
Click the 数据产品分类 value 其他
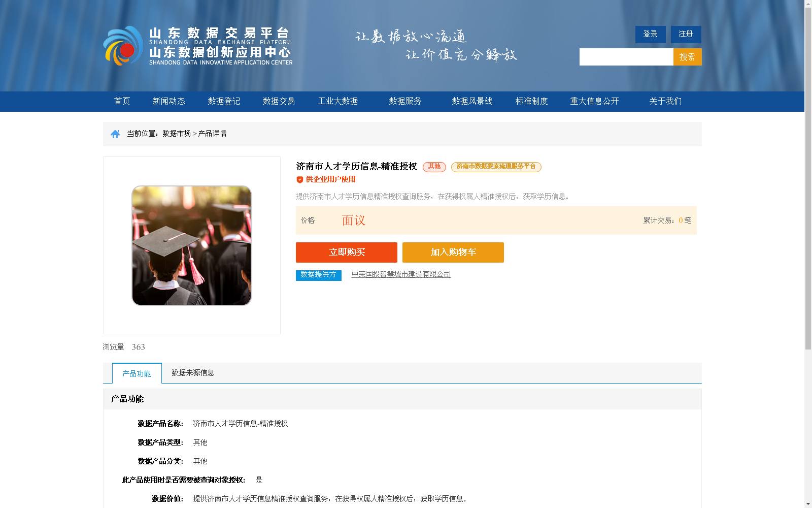(200, 461)
